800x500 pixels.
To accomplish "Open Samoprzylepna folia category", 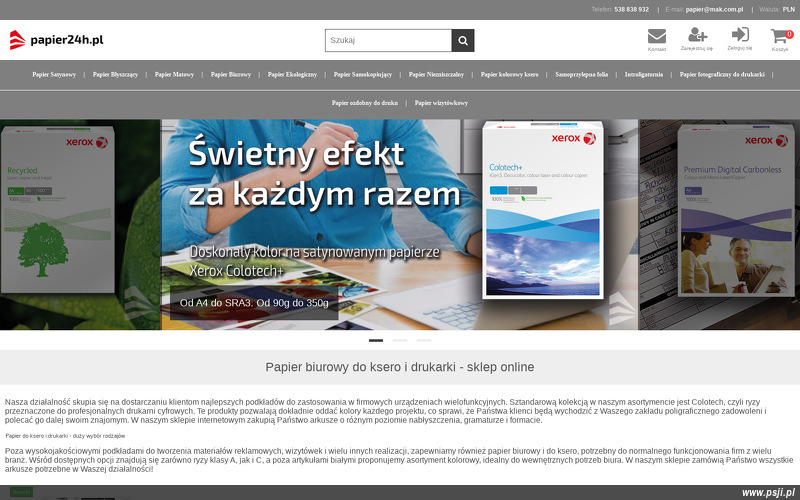I will (x=581, y=74).
